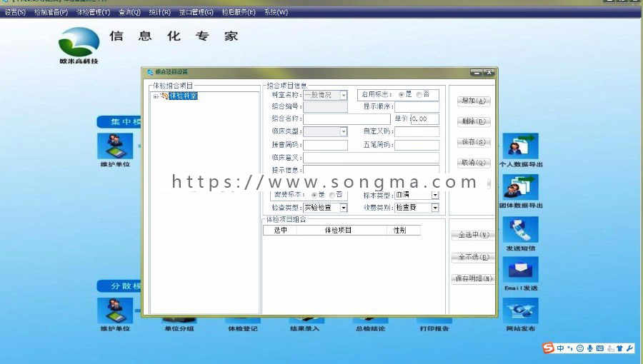Open the 系统(W) menu
643x364 pixels.
[276, 12]
